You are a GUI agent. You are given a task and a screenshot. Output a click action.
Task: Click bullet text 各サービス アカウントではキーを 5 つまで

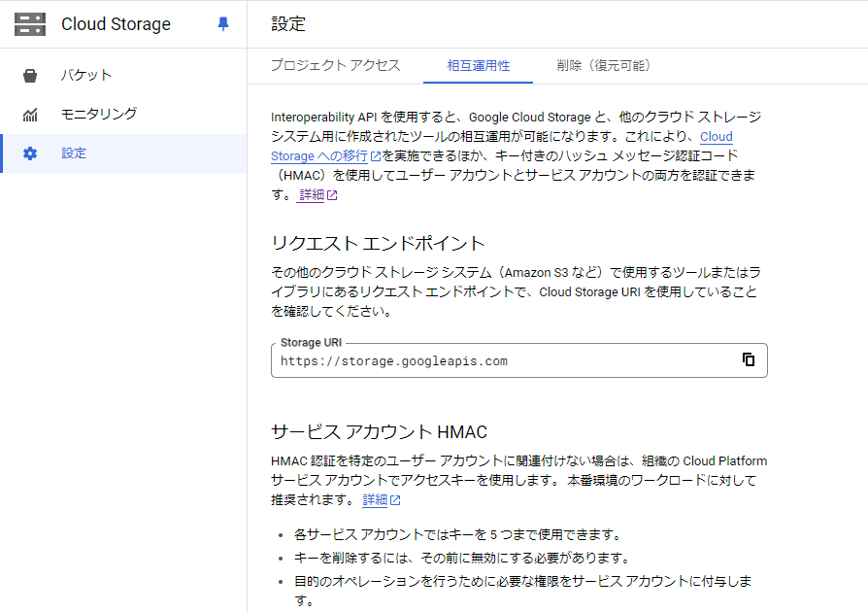[458, 534]
